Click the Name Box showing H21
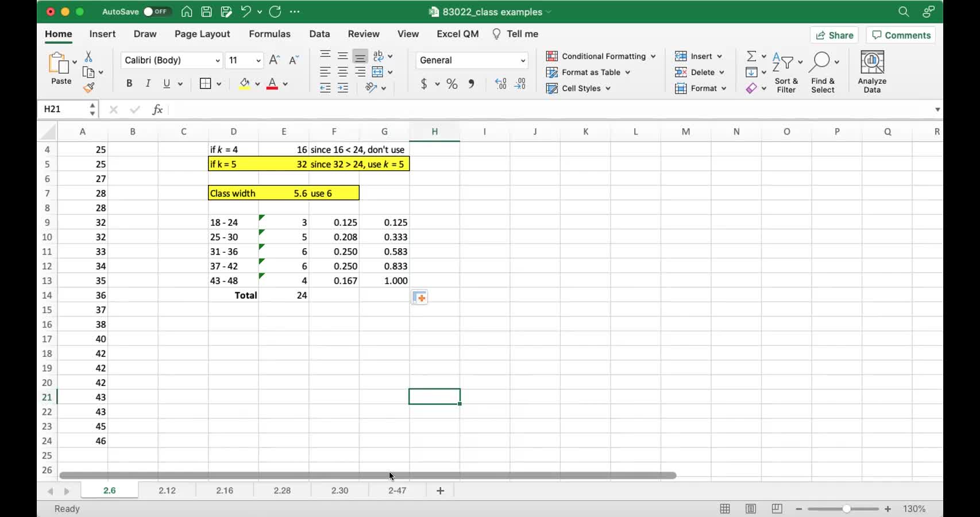 [x=64, y=109]
